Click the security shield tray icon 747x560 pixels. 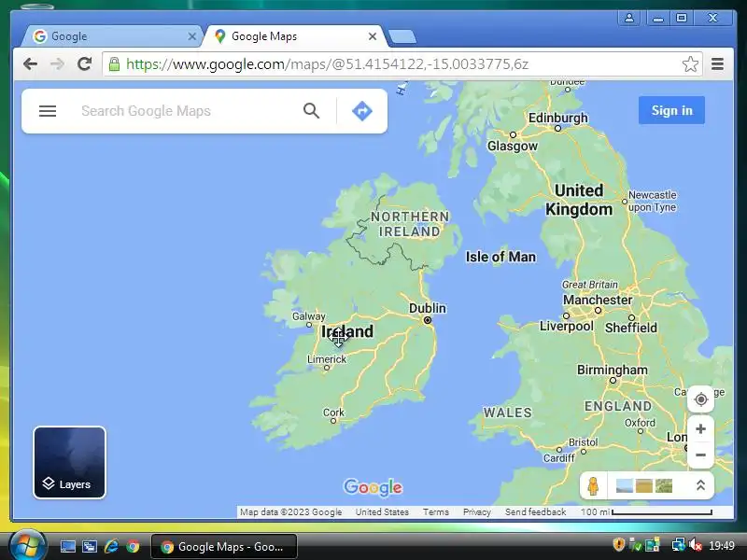pos(618,544)
